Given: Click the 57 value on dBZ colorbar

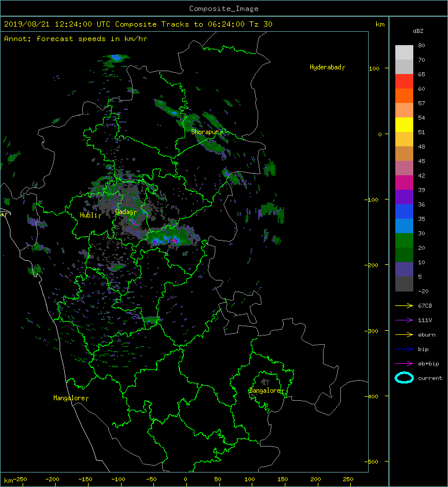Looking at the screenshot, I should coord(421,103).
